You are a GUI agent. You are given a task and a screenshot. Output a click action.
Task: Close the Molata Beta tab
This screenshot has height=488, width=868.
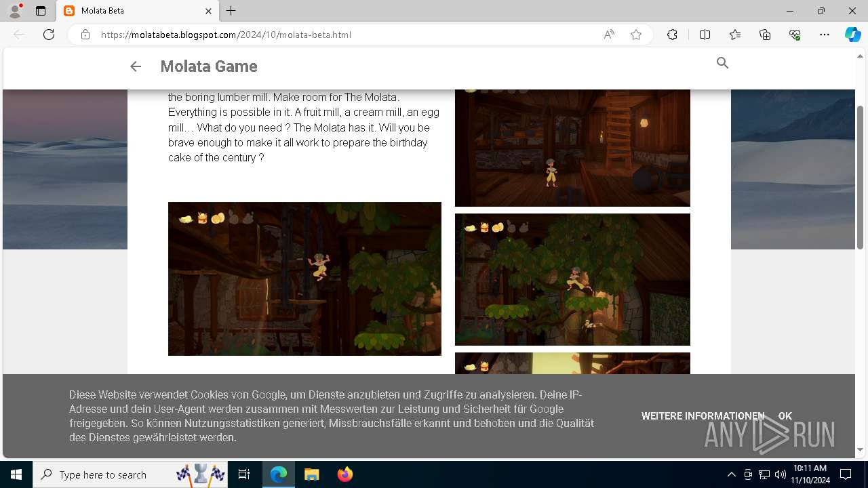209,11
